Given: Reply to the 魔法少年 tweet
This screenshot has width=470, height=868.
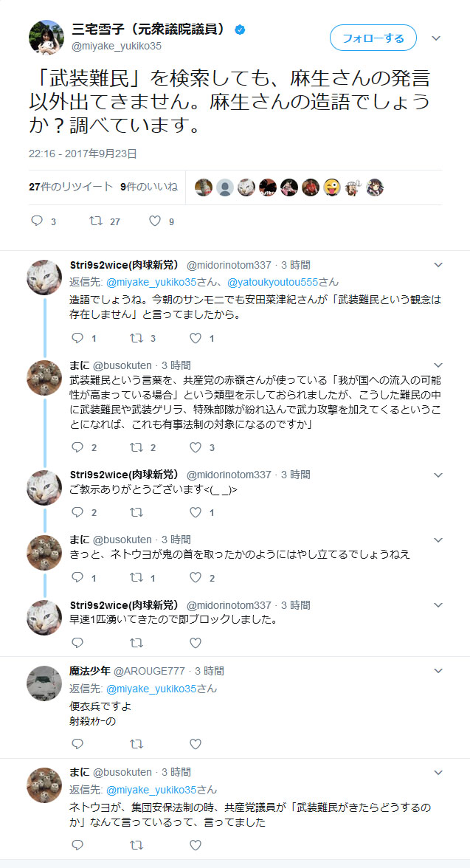Looking at the screenshot, I should (77, 744).
